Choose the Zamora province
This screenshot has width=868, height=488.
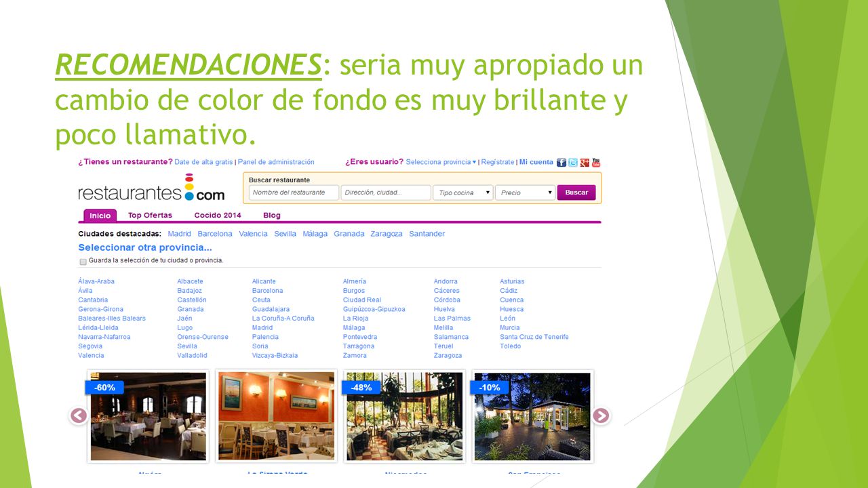(x=355, y=355)
